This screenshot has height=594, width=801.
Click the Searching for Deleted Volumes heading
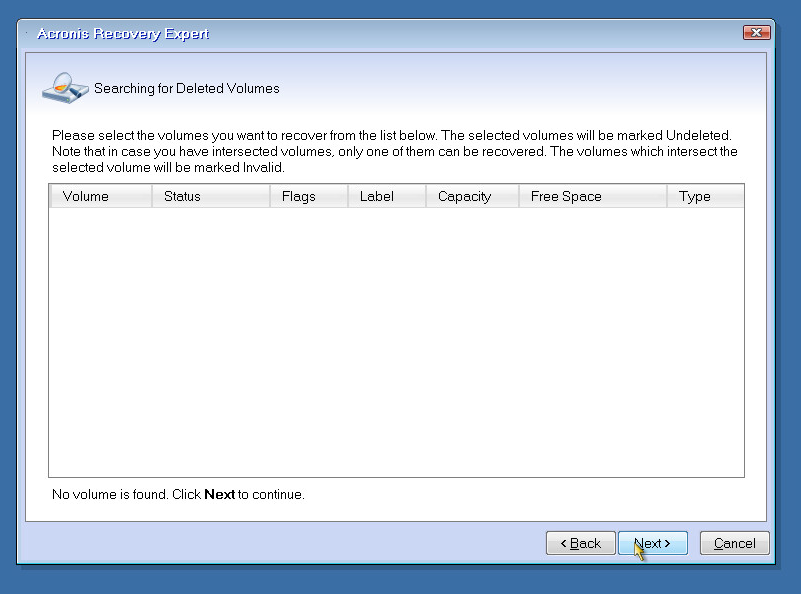[x=187, y=88]
